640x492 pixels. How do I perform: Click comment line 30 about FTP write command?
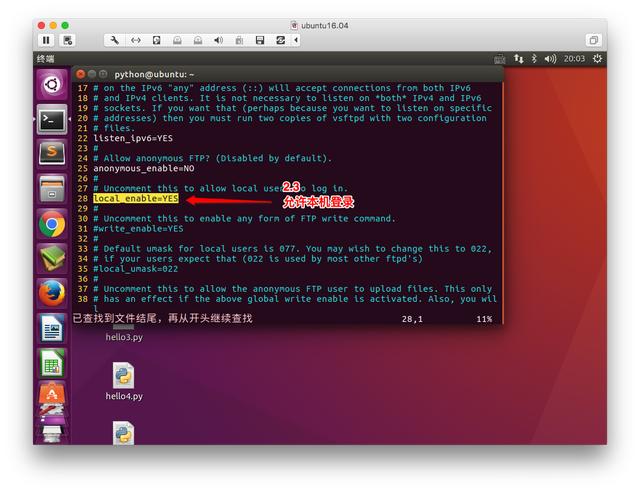[x=244, y=218]
